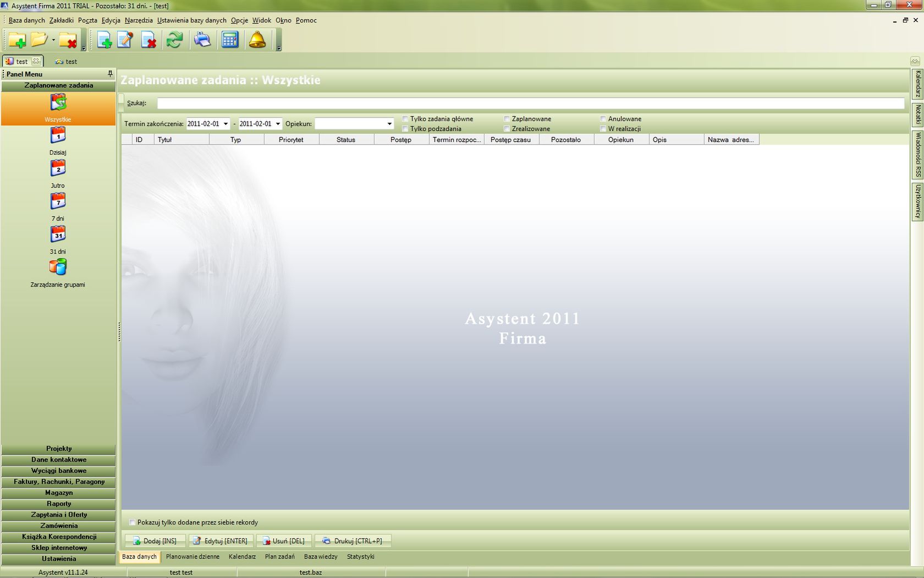Viewport: 924px width, 578px height.
Task: Switch to Planowanie dzienne bottom tab
Action: pos(193,557)
